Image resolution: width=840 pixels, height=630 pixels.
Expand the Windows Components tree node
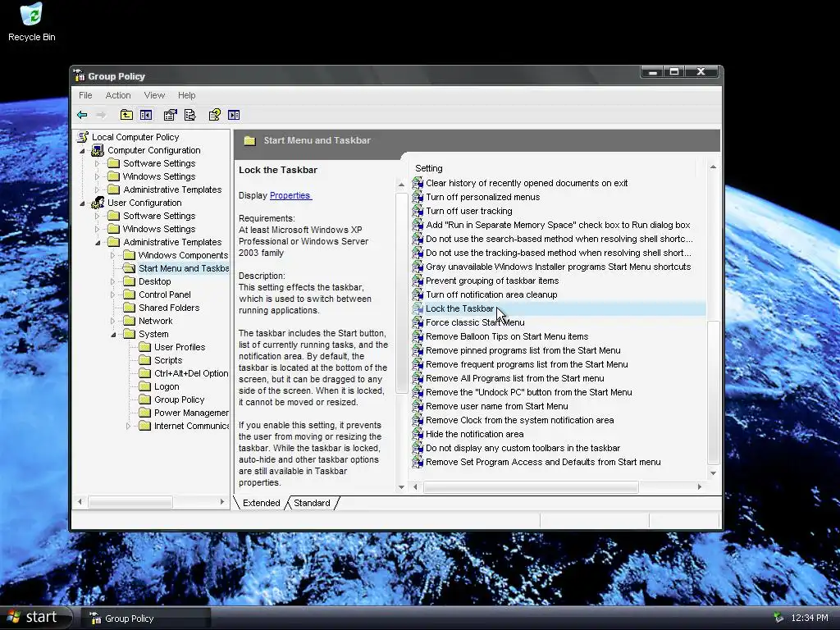112,256
